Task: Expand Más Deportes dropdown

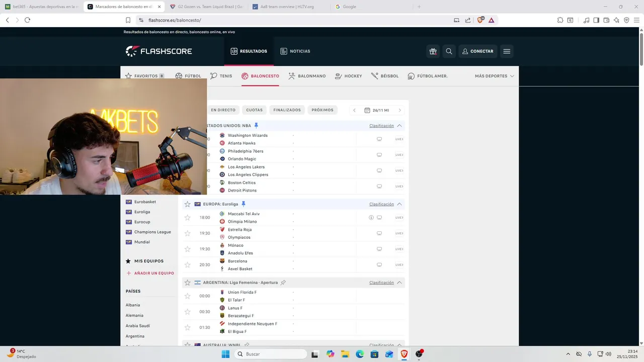Action: (x=495, y=76)
